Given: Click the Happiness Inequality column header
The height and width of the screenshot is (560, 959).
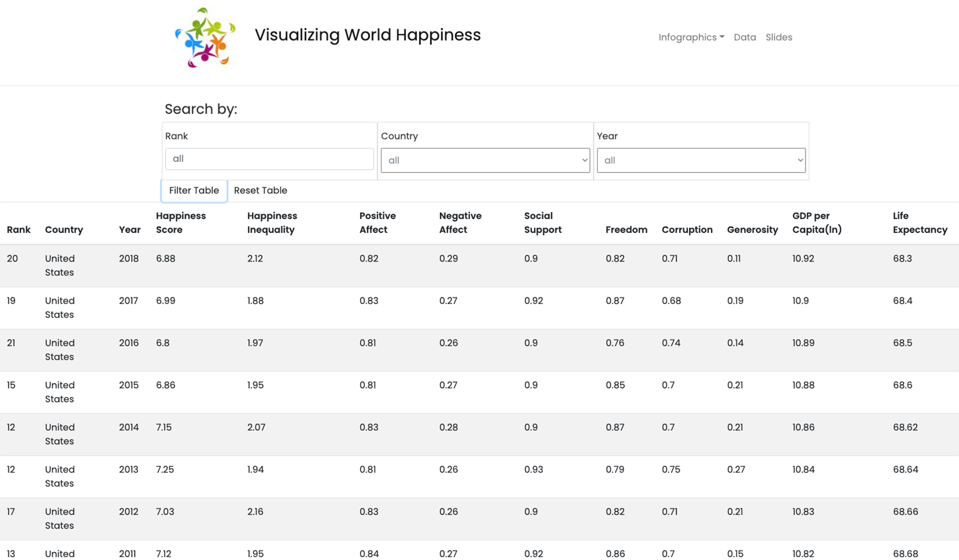Looking at the screenshot, I should (272, 223).
